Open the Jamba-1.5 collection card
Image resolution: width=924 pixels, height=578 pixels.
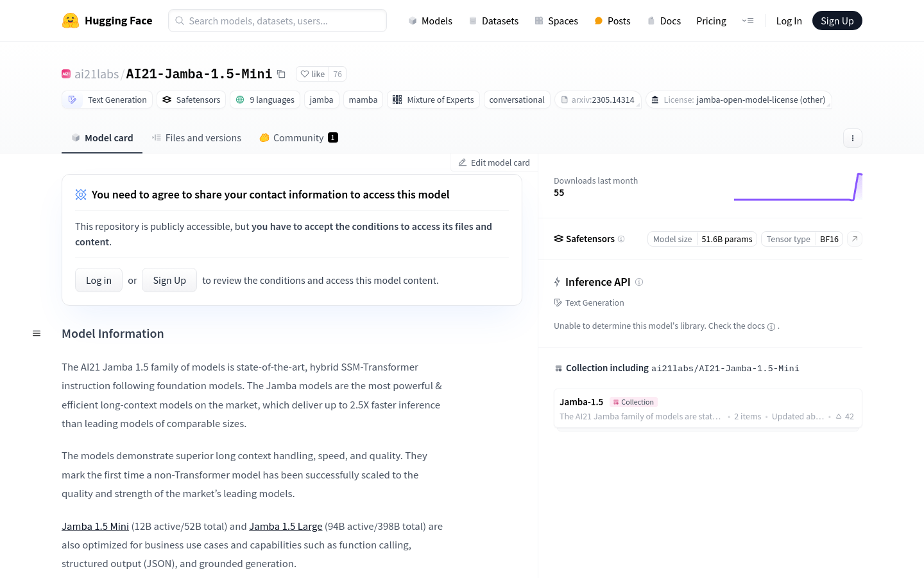coord(708,408)
